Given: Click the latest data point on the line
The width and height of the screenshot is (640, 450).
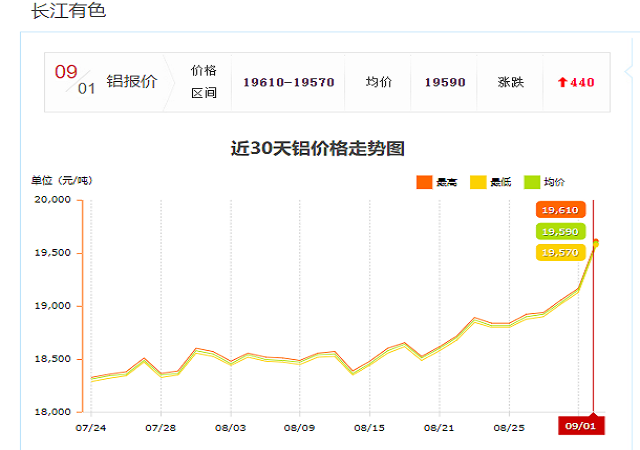Looking at the screenshot, I should click(x=595, y=242).
